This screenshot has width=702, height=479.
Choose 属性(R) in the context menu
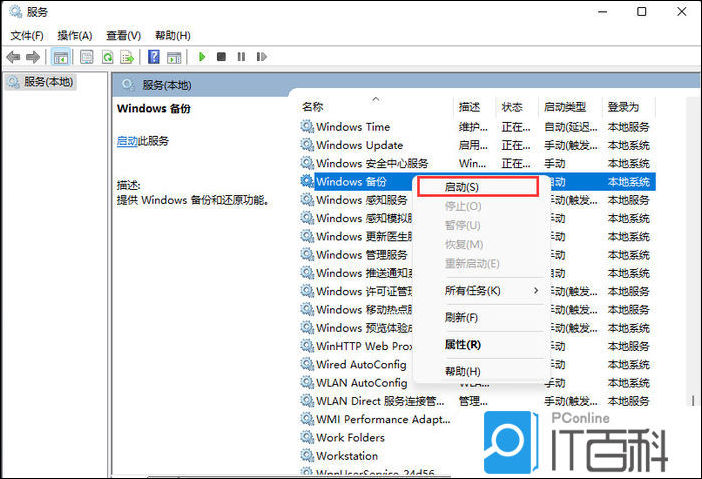coord(482,345)
